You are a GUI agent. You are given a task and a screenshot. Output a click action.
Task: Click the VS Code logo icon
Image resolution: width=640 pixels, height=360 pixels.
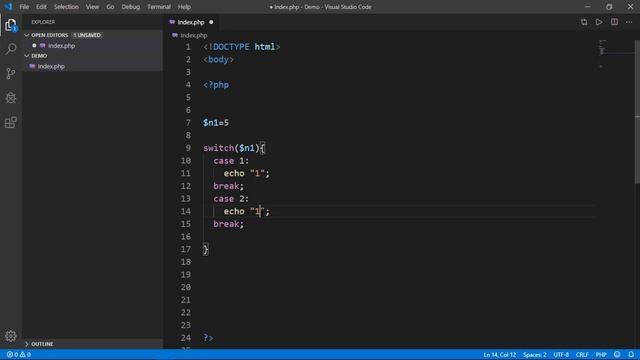8,7
